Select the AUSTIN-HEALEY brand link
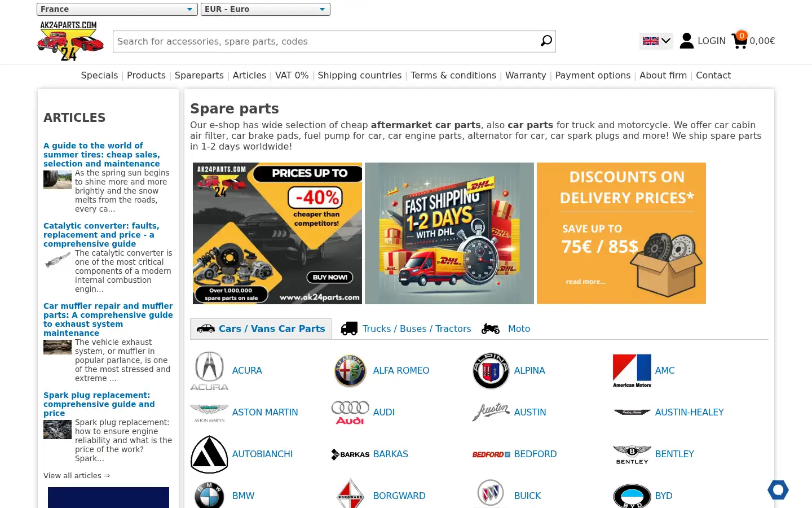The width and height of the screenshot is (812, 508). coord(689,413)
